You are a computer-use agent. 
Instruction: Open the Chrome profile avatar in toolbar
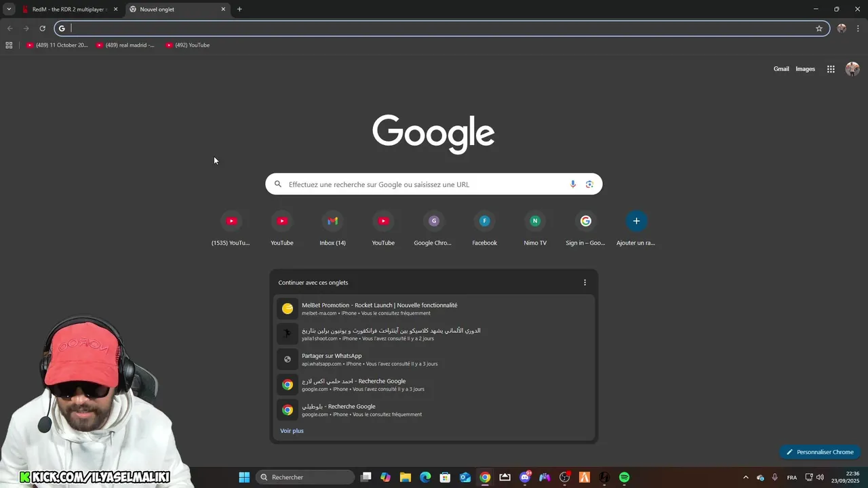pyautogui.click(x=842, y=28)
